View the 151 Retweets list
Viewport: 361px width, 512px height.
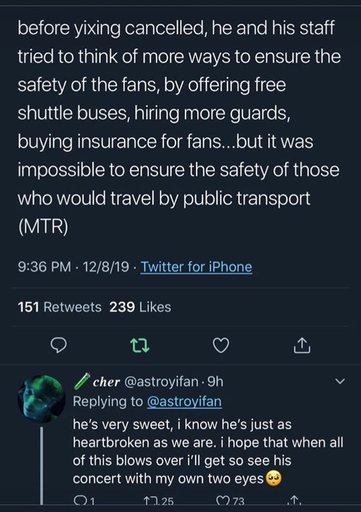tap(60, 307)
